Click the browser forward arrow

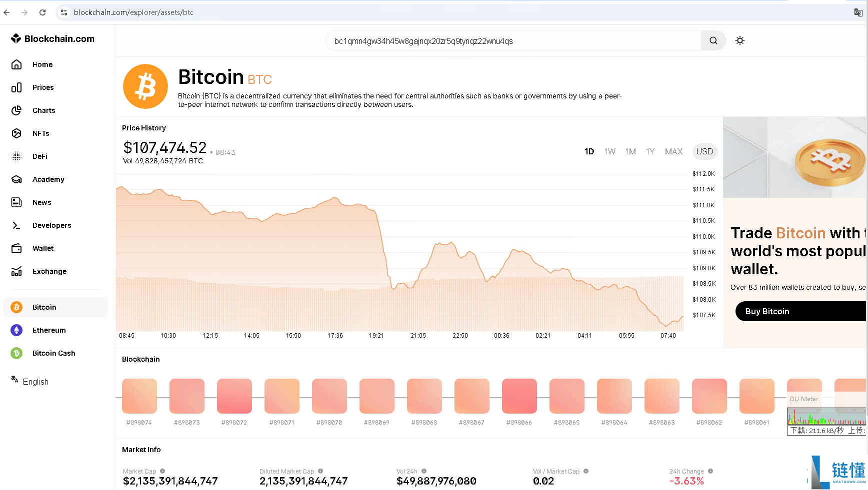[24, 12]
